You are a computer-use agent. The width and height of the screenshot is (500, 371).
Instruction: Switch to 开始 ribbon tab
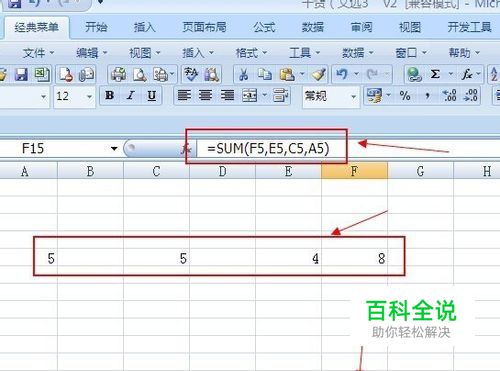96,27
